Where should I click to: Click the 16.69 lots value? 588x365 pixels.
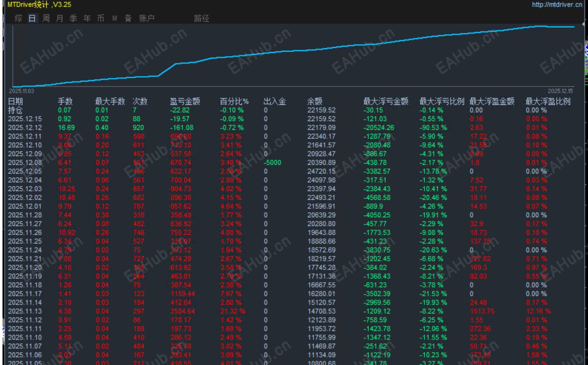67,128
